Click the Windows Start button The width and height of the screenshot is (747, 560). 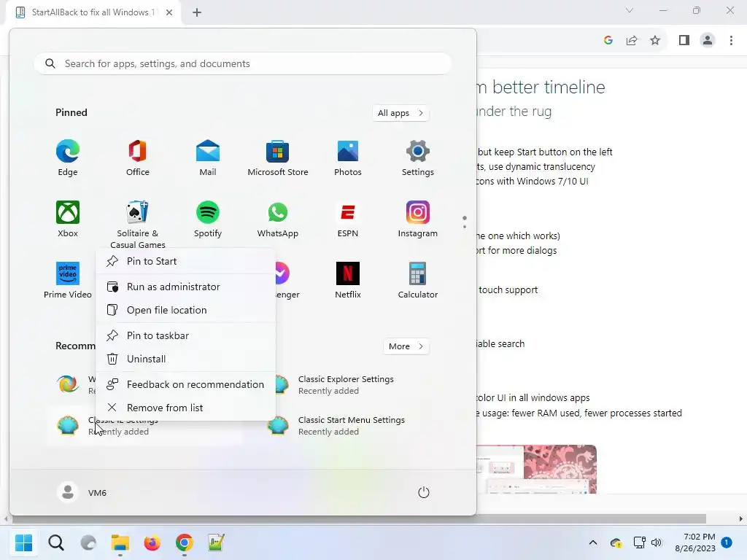(x=23, y=542)
